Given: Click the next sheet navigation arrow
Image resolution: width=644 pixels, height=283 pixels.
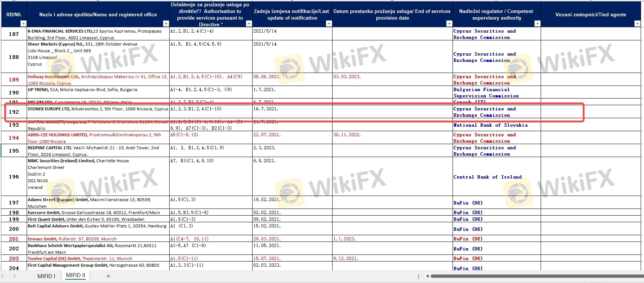Looking at the screenshot, I should [14, 276].
